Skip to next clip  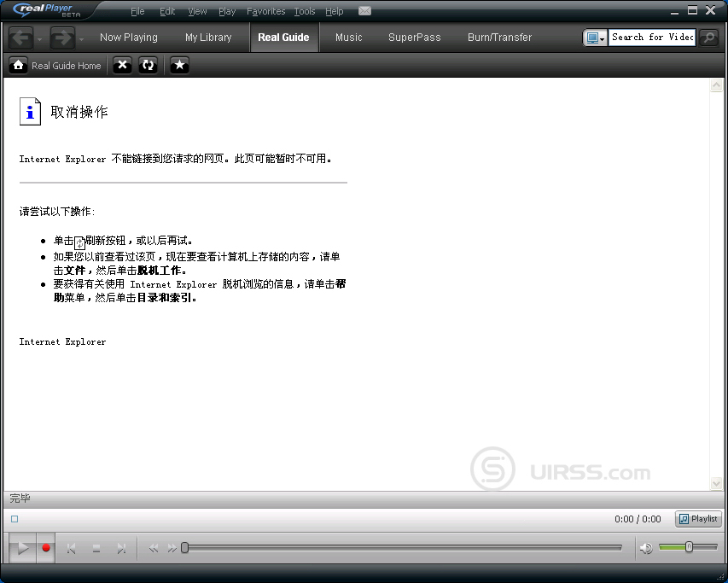pos(122,549)
